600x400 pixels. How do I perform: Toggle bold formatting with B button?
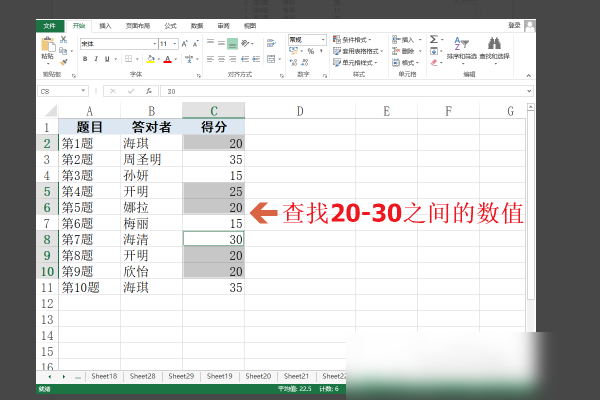[x=85, y=59]
